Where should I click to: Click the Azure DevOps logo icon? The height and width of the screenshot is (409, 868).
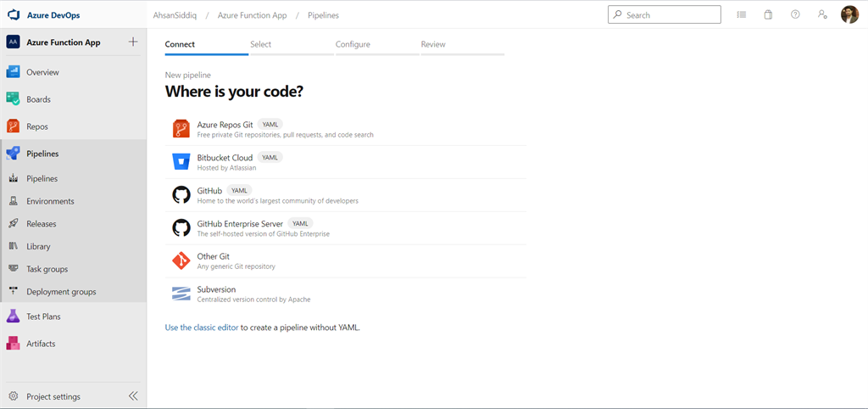(x=14, y=15)
